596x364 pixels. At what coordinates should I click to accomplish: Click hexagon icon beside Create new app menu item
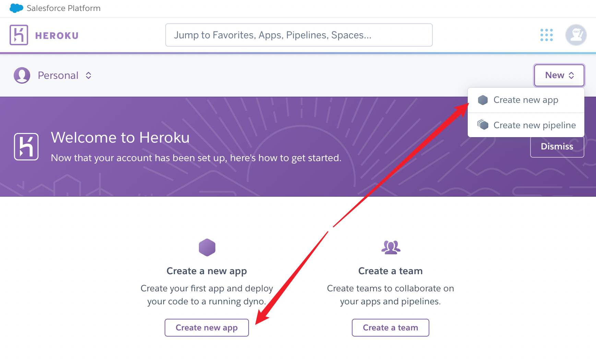[x=483, y=100]
